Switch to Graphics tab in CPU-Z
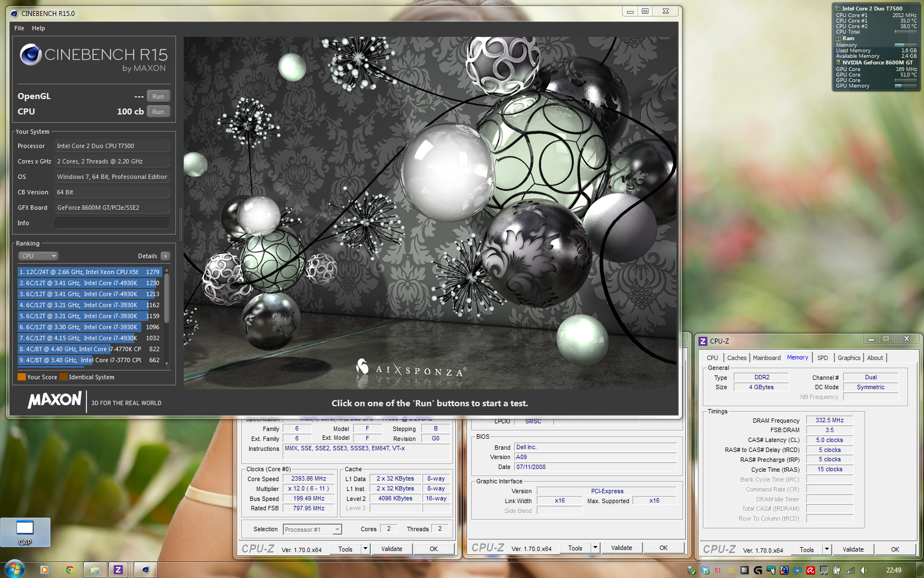This screenshot has height=578, width=924. 849,358
